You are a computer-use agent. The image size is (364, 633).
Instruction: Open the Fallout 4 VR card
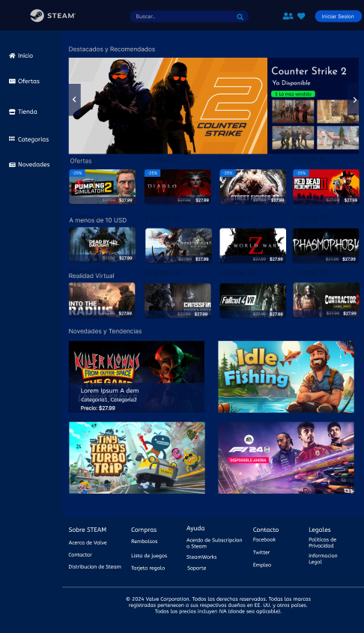point(252,300)
